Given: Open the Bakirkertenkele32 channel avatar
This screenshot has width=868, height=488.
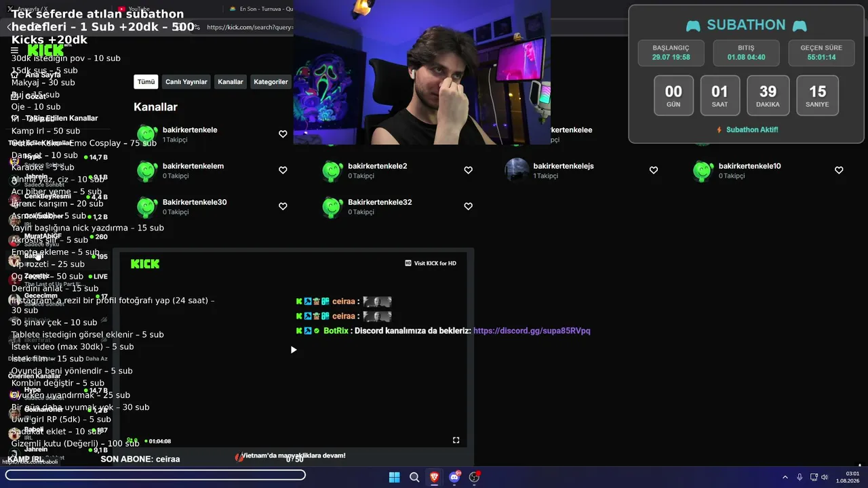Looking at the screenshot, I should coord(332,206).
